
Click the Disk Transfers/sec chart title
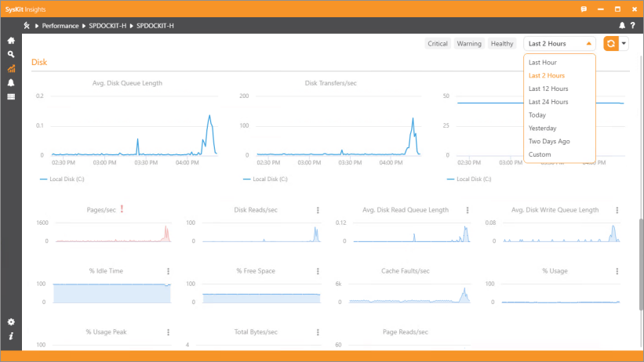[330, 83]
